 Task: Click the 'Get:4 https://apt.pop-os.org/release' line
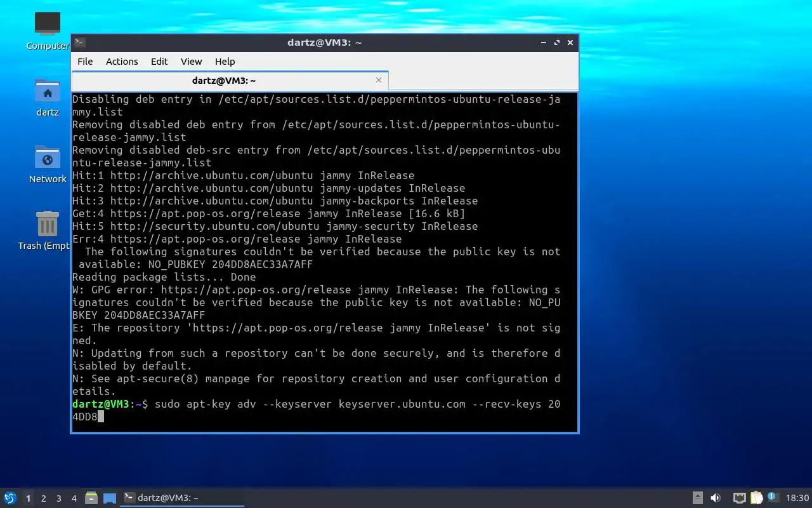pyautogui.click(x=269, y=213)
